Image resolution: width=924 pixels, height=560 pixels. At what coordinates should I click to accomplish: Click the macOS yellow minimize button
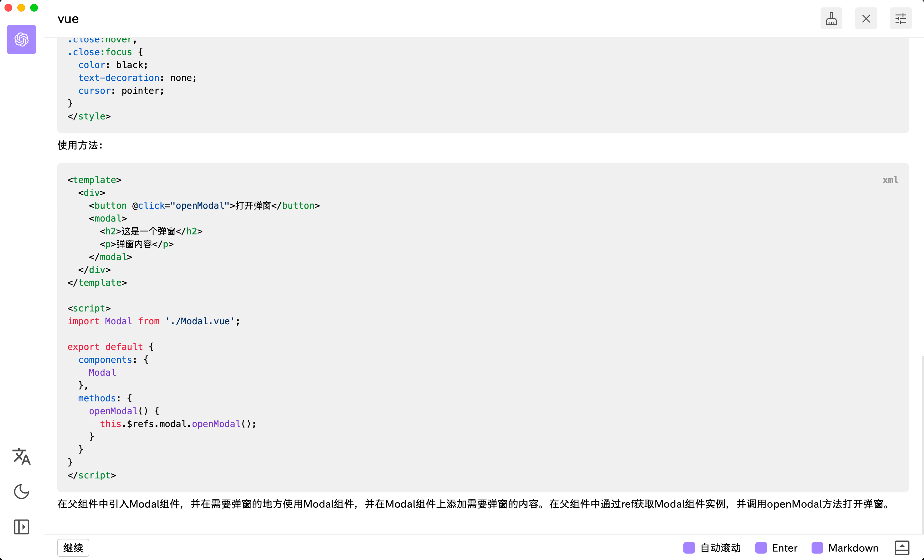(x=22, y=7)
